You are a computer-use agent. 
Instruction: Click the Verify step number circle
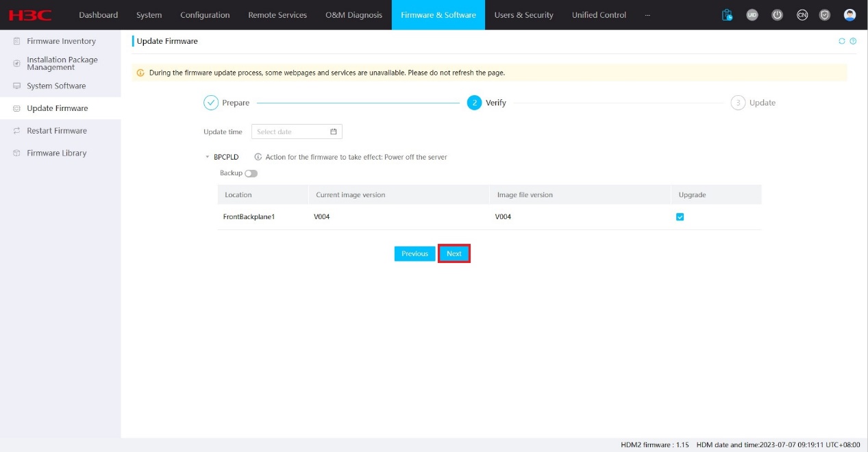474,103
